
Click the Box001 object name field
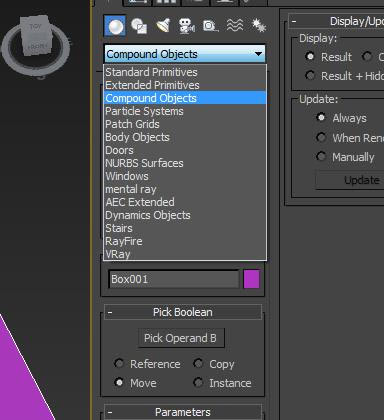174,279
